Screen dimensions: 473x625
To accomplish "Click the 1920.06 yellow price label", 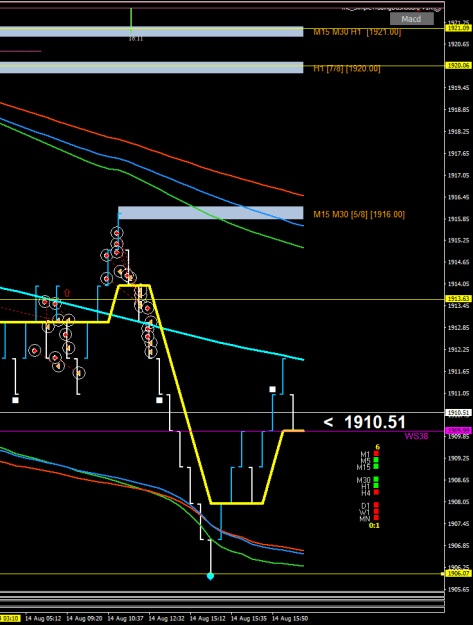I will [x=458, y=65].
